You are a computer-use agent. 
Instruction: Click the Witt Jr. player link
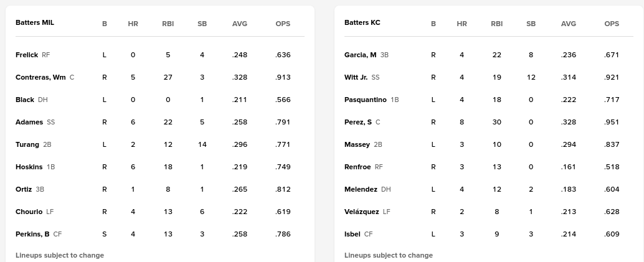coord(356,77)
